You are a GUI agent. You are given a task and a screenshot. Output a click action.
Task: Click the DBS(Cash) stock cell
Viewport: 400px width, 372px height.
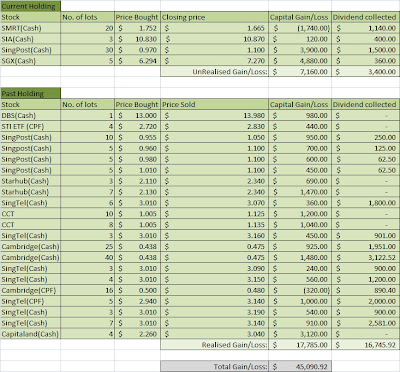tap(31, 115)
